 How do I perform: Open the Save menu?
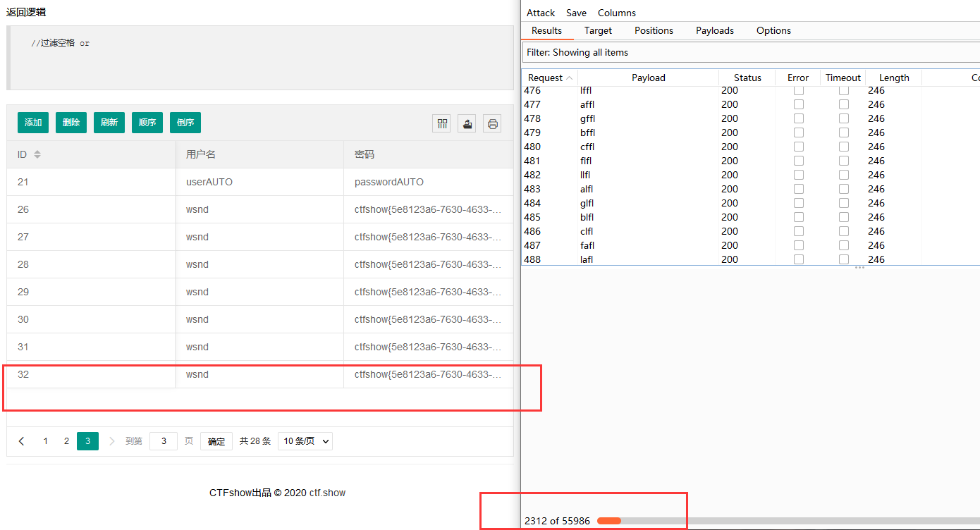576,13
